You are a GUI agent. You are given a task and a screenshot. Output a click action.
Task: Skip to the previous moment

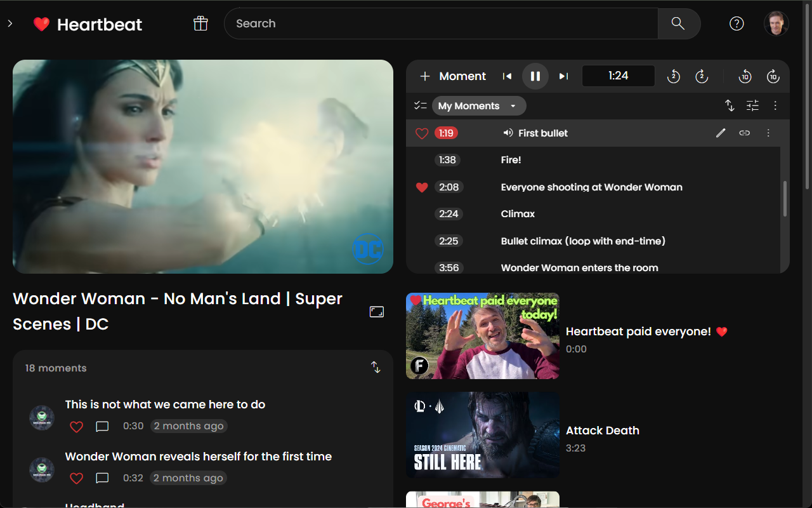507,76
